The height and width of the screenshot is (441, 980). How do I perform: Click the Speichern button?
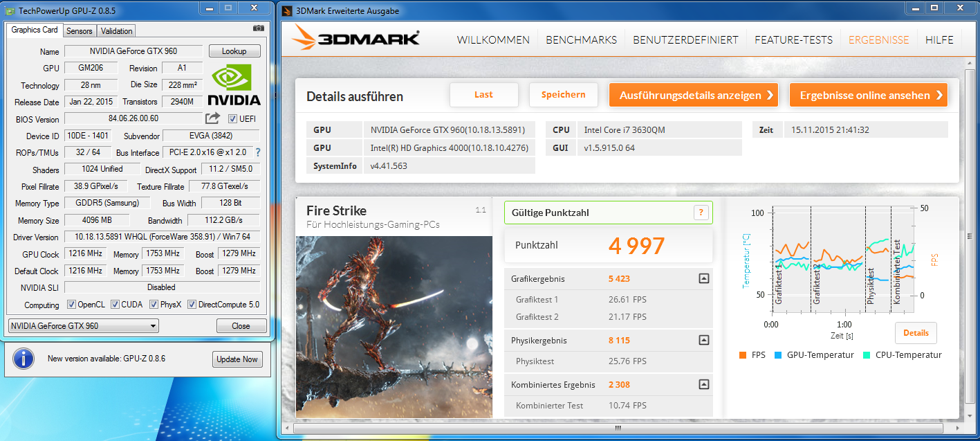tap(563, 95)
